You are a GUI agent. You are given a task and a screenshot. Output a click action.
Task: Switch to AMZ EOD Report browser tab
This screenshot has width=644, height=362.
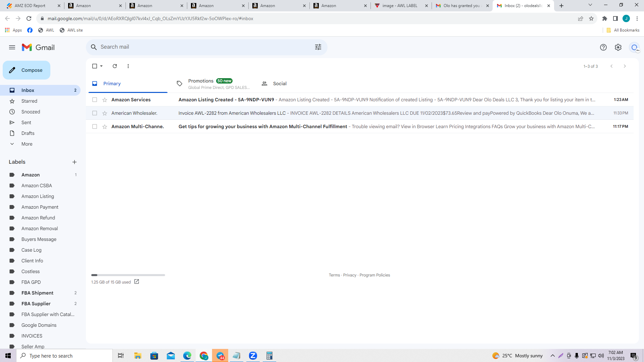(x=33, y=6)
